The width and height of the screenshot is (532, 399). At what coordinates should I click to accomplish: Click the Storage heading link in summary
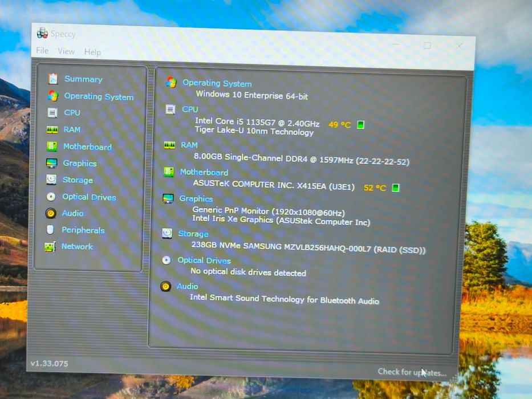click(193, 234)
